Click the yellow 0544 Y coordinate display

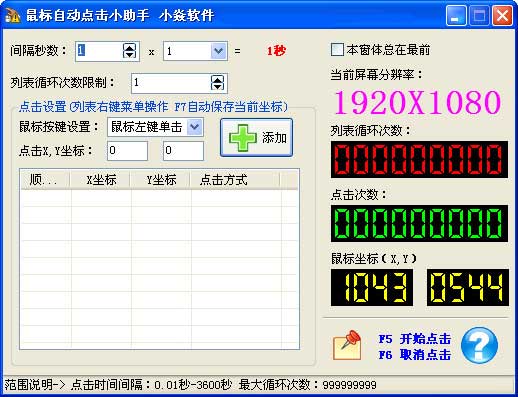[x=468, y=287]
